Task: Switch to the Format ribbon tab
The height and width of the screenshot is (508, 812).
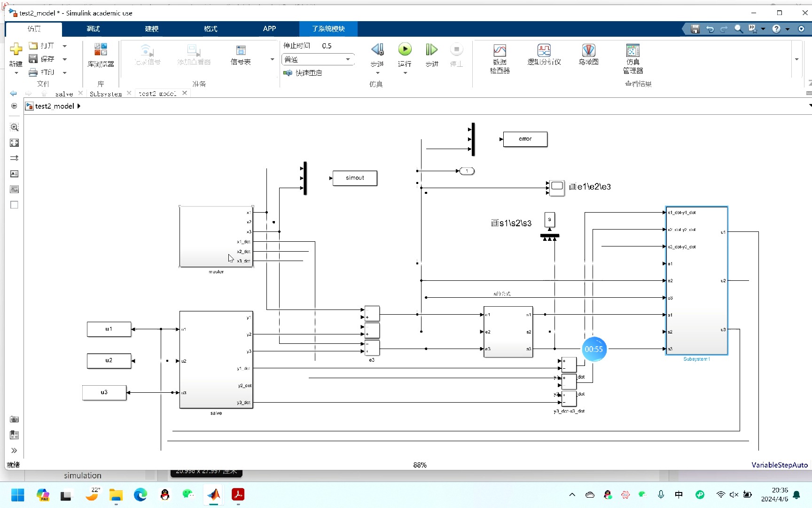Action: [211, 29]
